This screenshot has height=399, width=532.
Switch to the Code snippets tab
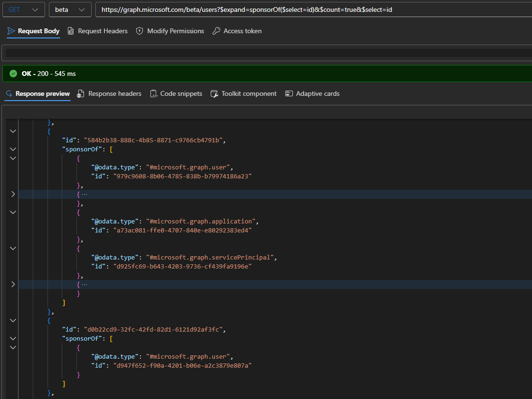tap(176, 93)
